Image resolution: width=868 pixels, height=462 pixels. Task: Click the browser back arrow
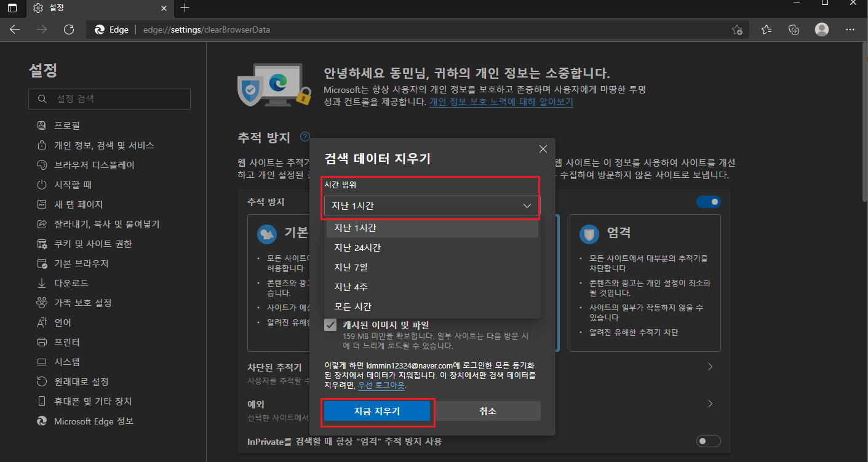pos(15,30)
